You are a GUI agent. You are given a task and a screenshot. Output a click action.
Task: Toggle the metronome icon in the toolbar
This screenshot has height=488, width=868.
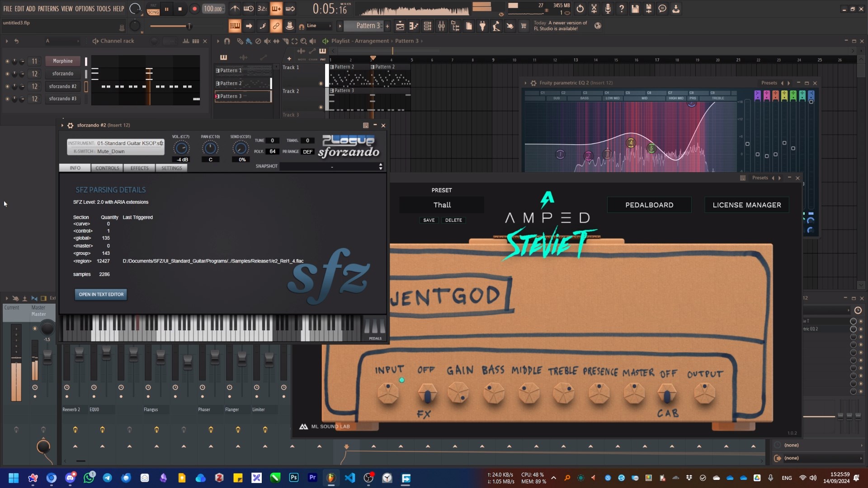pos(235,9)
